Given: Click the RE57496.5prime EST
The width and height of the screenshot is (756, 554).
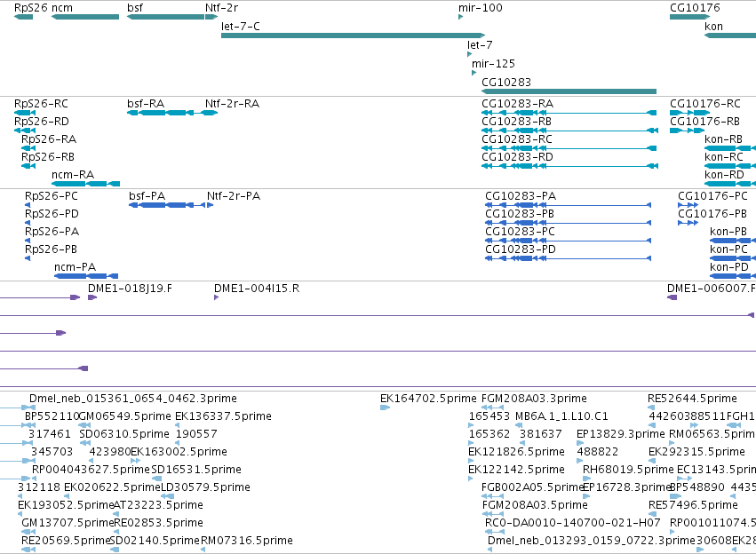Looking at the screenshot, I should click(651, 514).
